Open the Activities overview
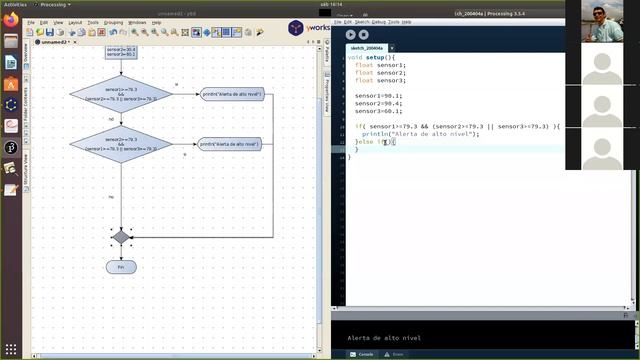The image size is (640, 360). [15, 4]
